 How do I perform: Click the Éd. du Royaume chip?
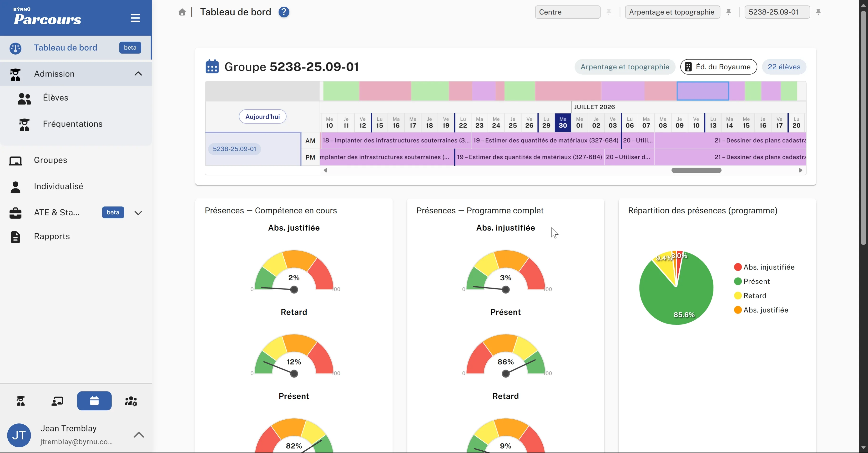tap(718, 67)
